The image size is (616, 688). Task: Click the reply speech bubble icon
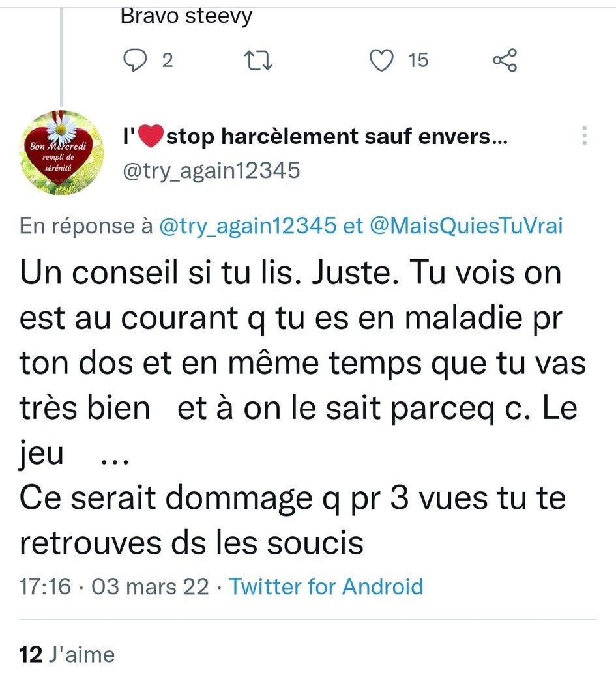[x=135, y=61]
